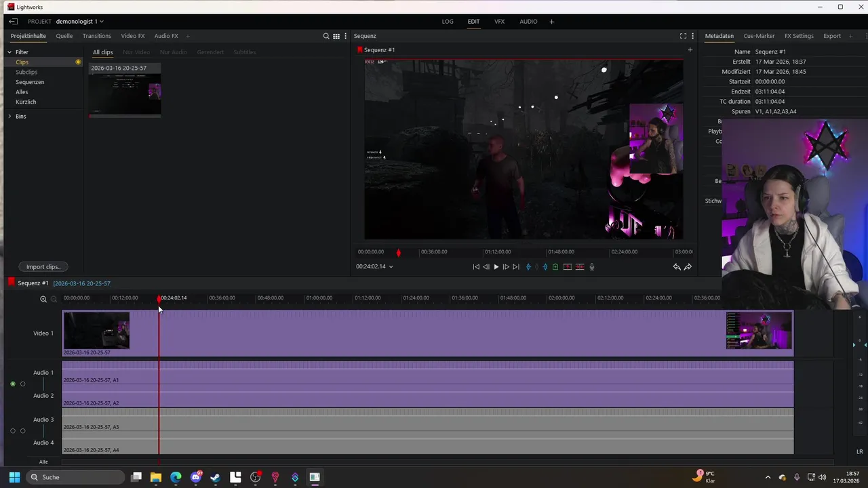Click the red delete/extract icon

point(580,267)
